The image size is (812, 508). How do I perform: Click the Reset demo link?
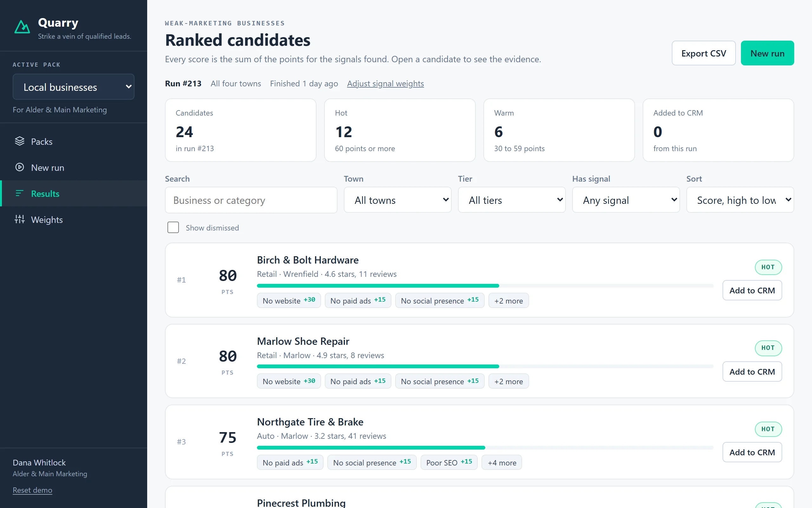pyautogui.click(x=33, y=490)
